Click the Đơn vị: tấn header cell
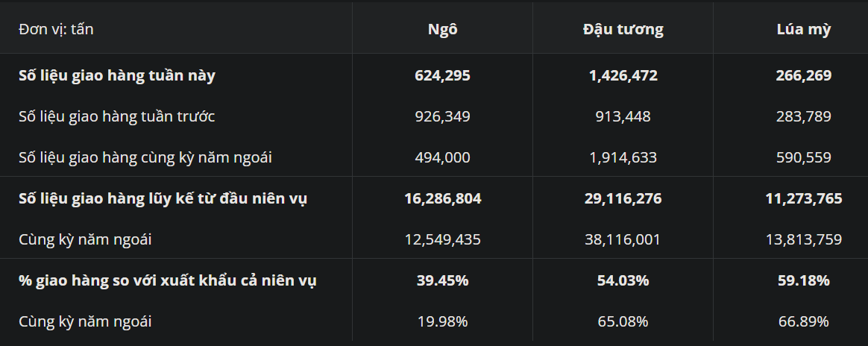The height and width of the screenshot is (346, 868). [56, 30]
